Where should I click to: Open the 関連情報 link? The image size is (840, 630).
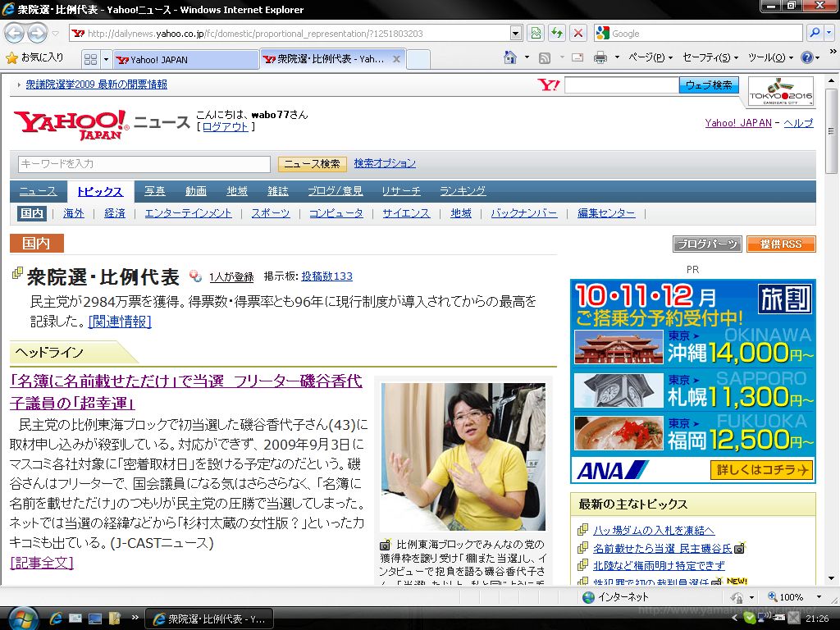pyautogui.click(x=120, y=322)
